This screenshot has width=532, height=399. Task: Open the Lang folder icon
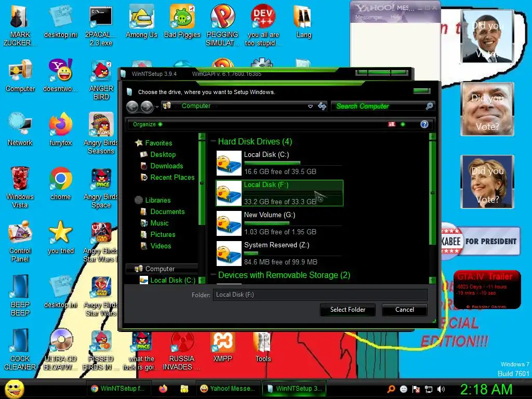[x=303, y=21]
